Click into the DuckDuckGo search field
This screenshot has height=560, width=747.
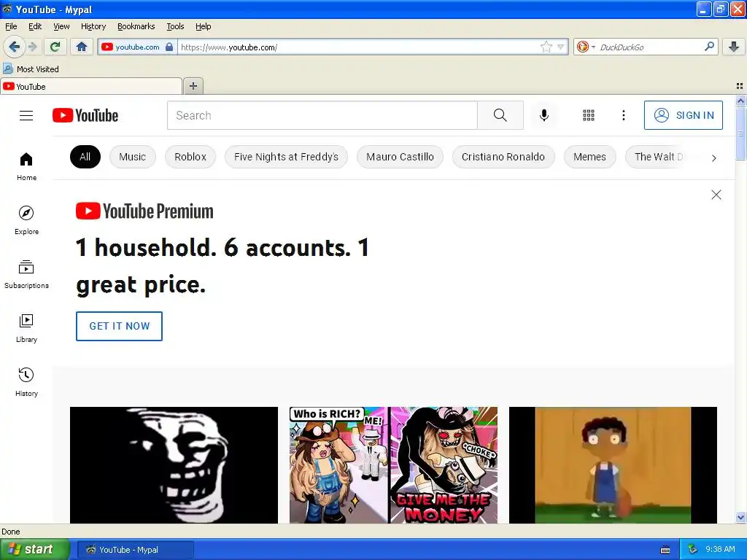pyautogui.click(x=650, y=47)
